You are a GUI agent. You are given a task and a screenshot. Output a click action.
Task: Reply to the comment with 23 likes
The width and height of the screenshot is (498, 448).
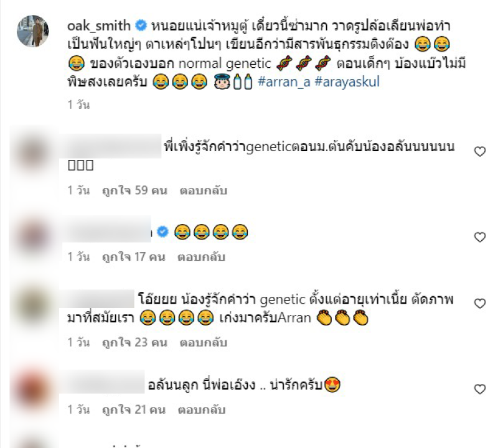204,343
